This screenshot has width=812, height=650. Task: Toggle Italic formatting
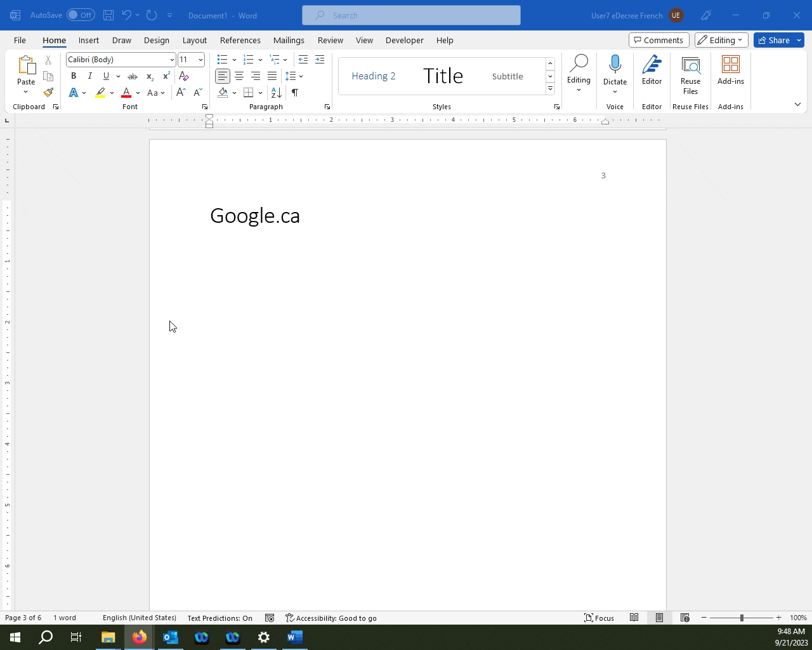pyautogui.click(x=90, y=76)
